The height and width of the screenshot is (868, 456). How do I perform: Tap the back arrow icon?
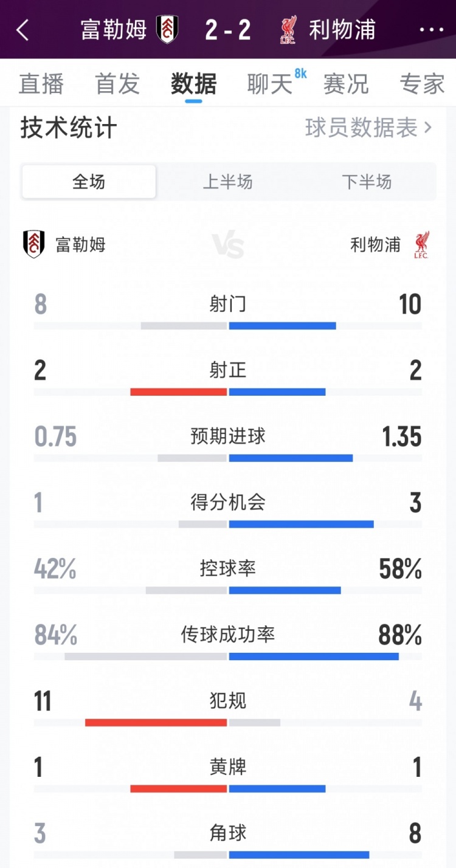[x=23, y=29]
